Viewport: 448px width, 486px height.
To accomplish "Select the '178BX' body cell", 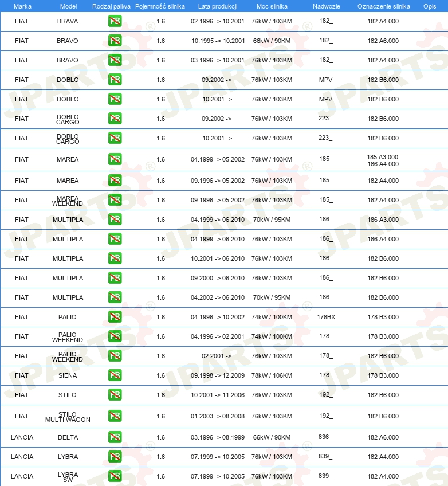I will (x=326, y=317).
